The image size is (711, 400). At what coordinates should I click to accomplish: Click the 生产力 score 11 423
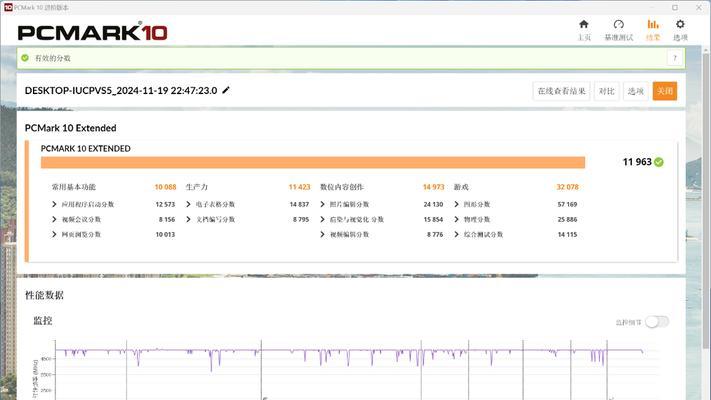[x=299, y=187]
